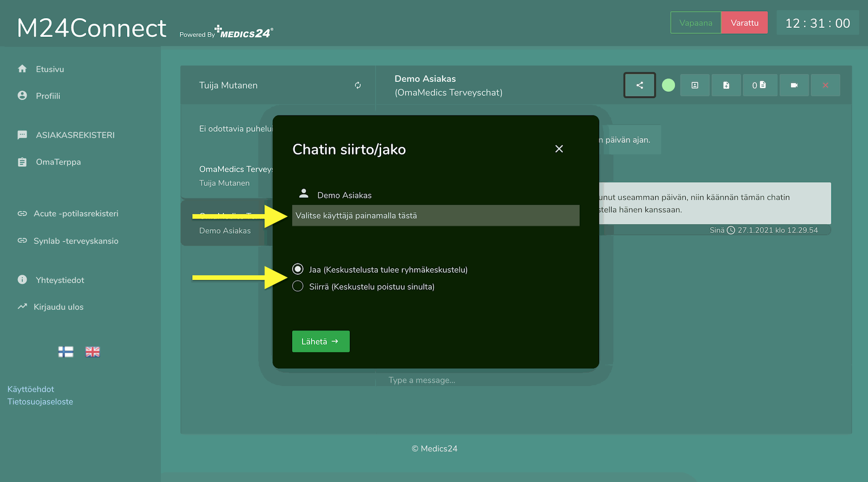This screenshot has height=482, width=868.
Task: Close chat with the red X icon
Action: [x=825, y=85]
